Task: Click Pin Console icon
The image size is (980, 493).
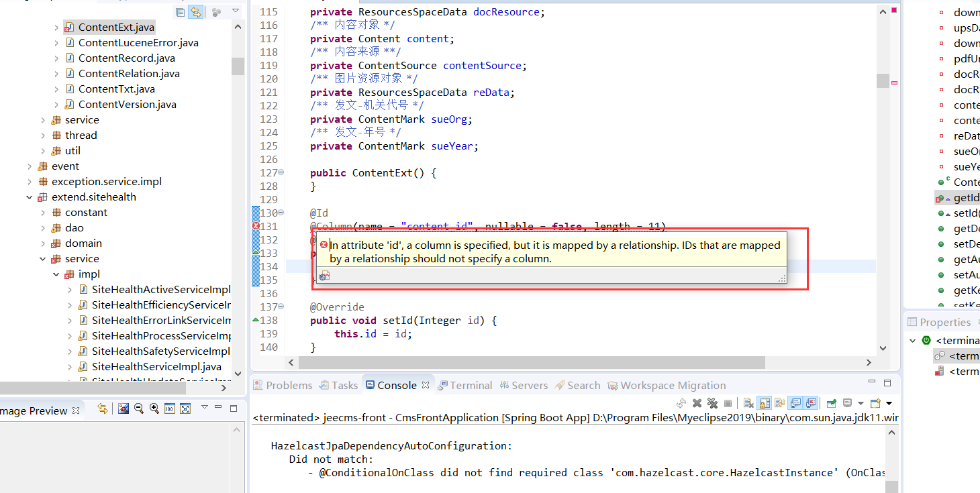Action: [x=832, y=403]
